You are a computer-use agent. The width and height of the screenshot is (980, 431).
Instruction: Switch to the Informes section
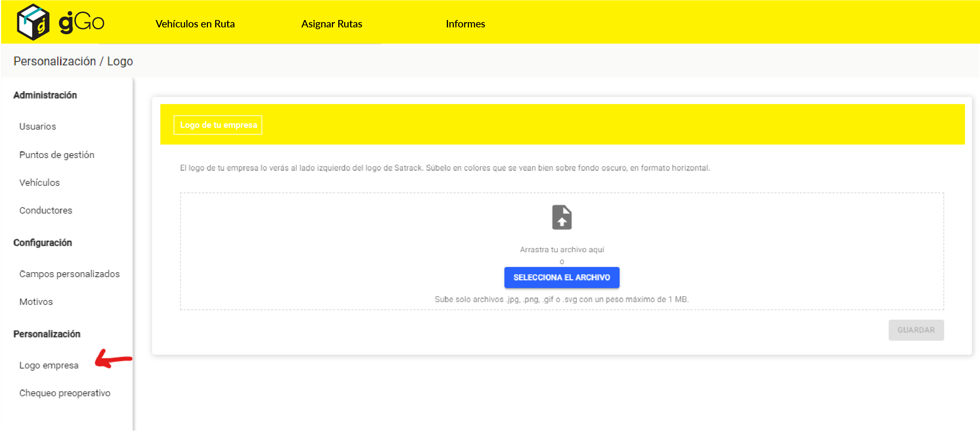point(466,24)
